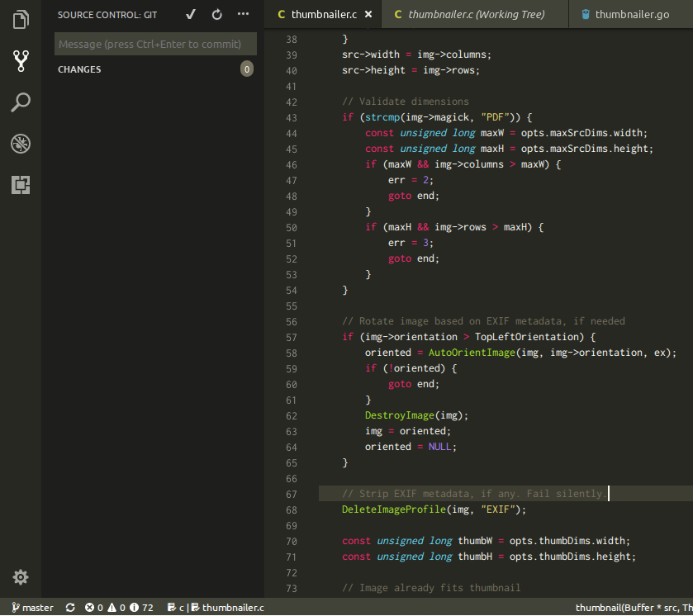Click the 'err = 3;' statement
The width and height of the screenshot is (693, 616).
tap(411, 243)
